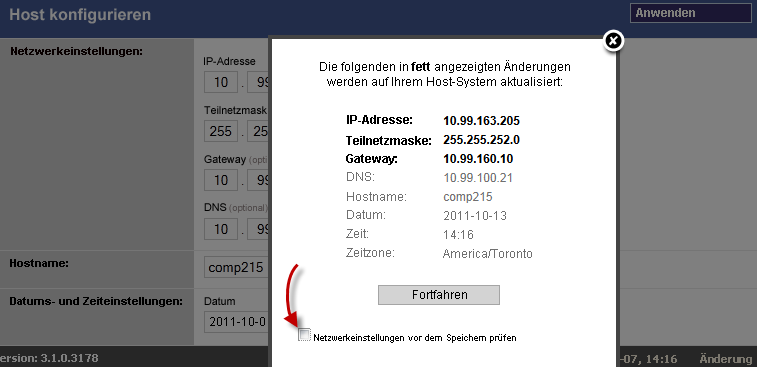Select the date value 2011-10-13
The image size is (757, 367).
tap(475, 215)
